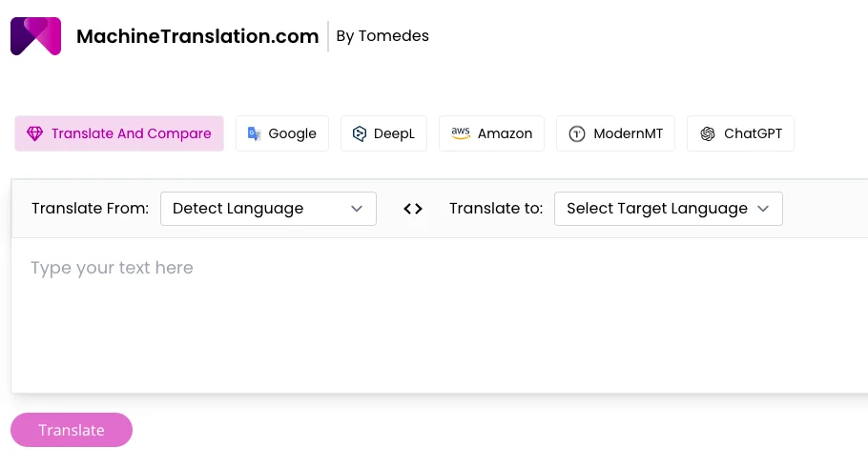
Task: Click the diamond icon in Translate And Compare
Action: click(35, 133)
